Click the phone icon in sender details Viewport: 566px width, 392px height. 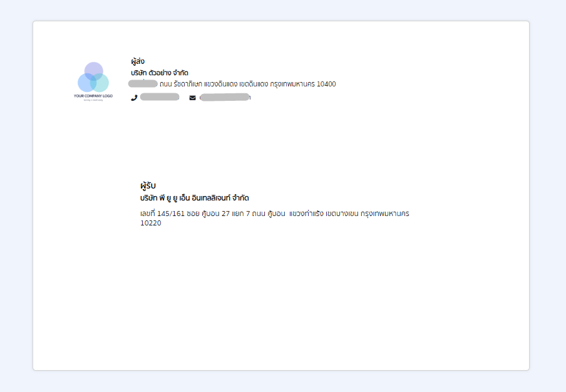[x=134, y=98]
